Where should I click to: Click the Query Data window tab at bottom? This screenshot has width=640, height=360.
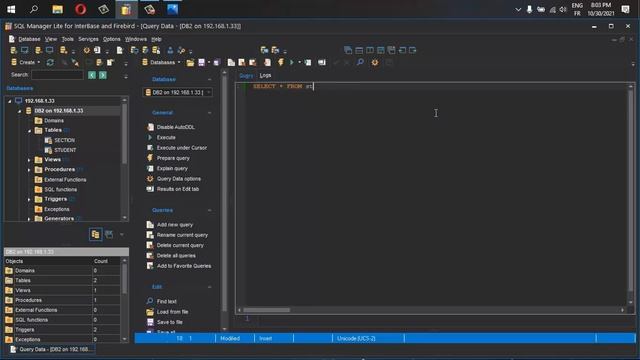[x=51, y=349]
